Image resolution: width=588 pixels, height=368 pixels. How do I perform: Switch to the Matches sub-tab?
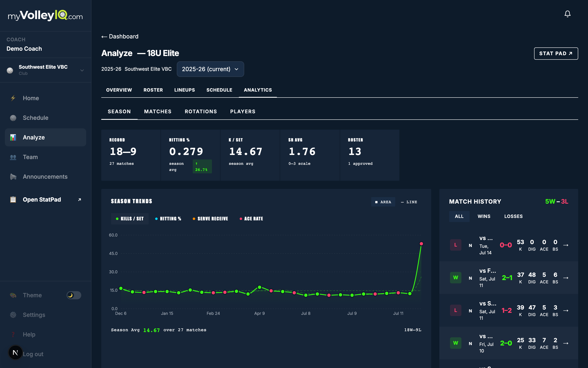coord(158,111)
